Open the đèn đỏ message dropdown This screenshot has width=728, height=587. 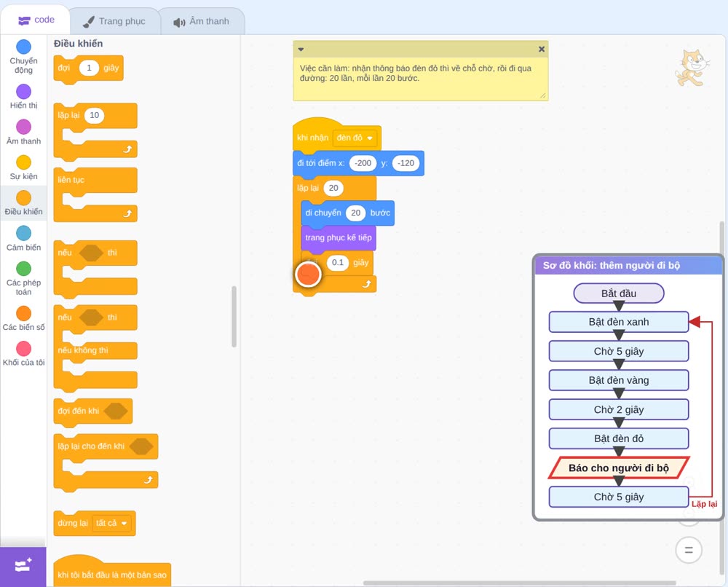355,138
